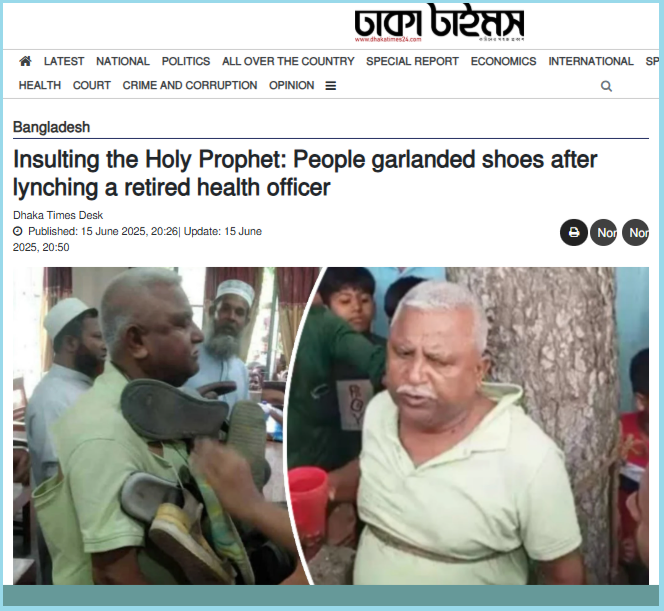This screenshot has height=611, width=664.
Task: Select CRIME AND CORRUPTION
Action: (190, 86)
